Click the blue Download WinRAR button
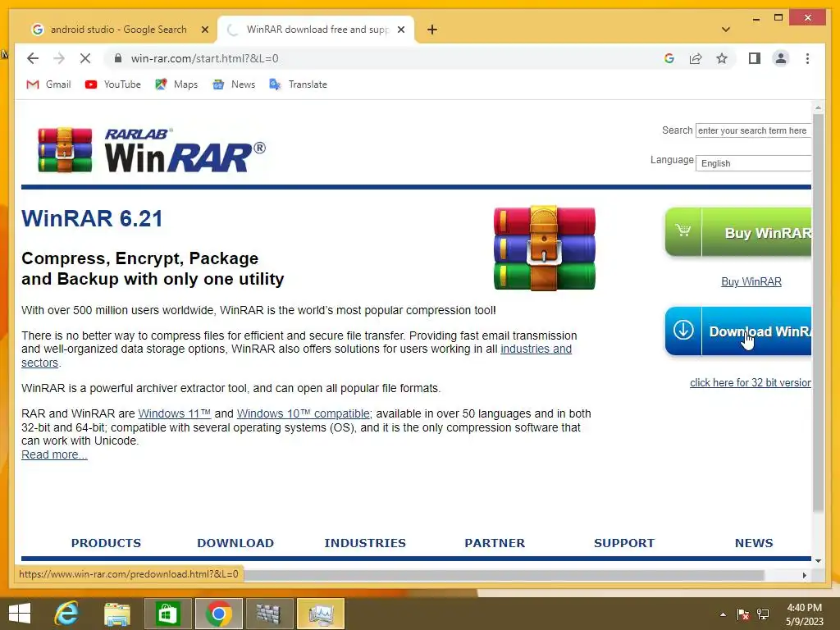The width and height of the screenshot is (840, 630). click(x=738, y=331)
